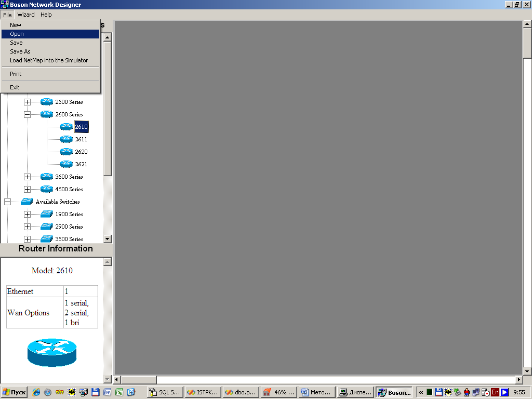Open the Wizard menu

coord(26,15)
